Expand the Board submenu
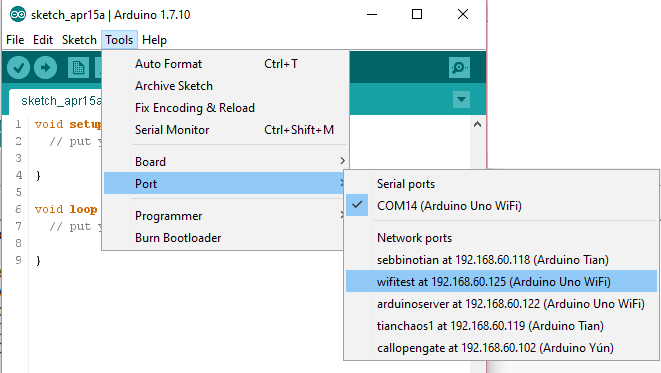Viewport: 661px width, 373px height. 226,161
